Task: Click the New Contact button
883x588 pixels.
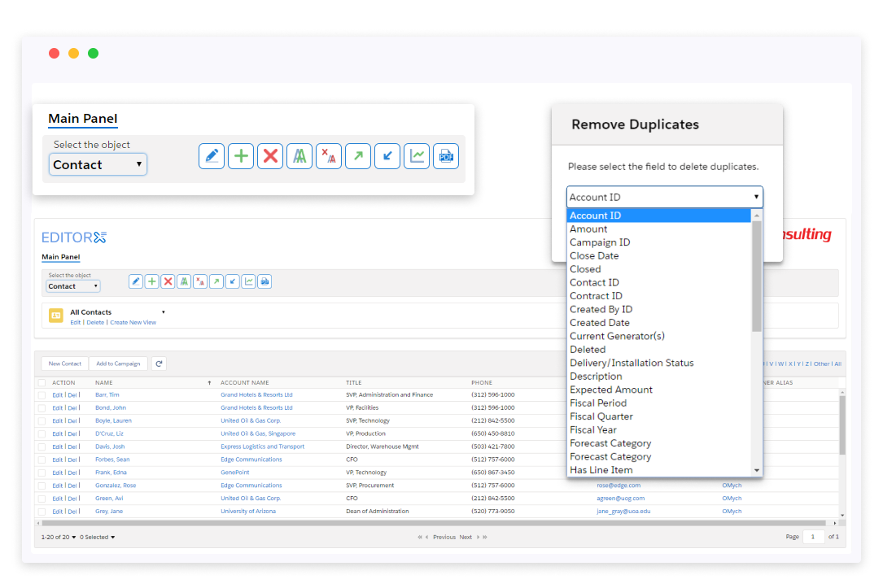Action: click(x=65, y=364)
